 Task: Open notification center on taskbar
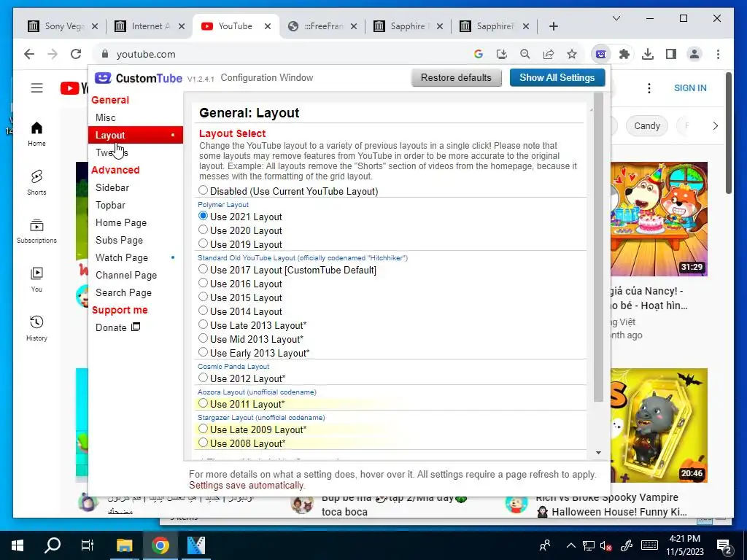click(x=724, y=545)
